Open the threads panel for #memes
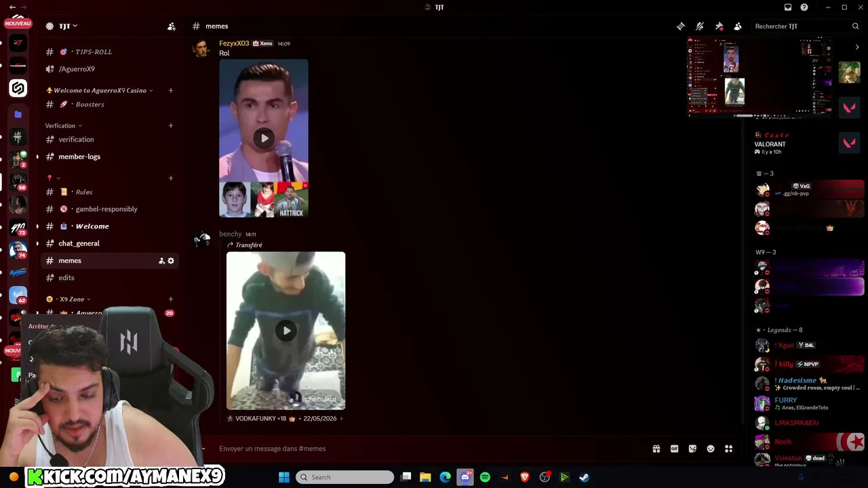 (681, 26)
